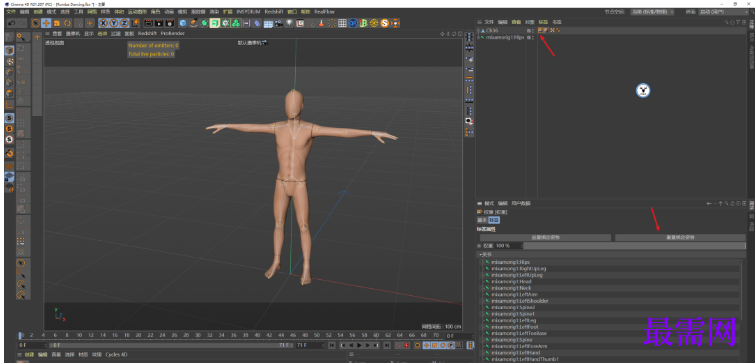Open the INSYDIUM menu
Viewport: 755px width, 363px height.
[x=248, y=11]
